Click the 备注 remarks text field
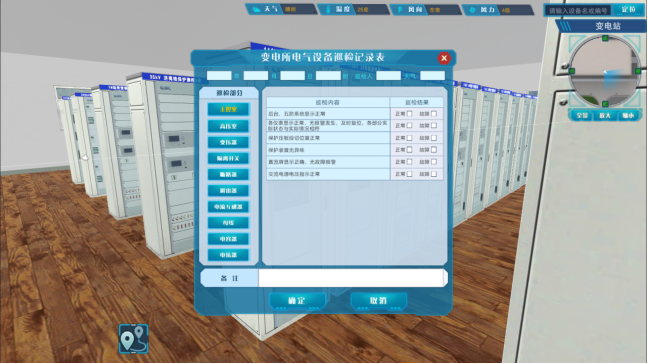 coord(352,278)
